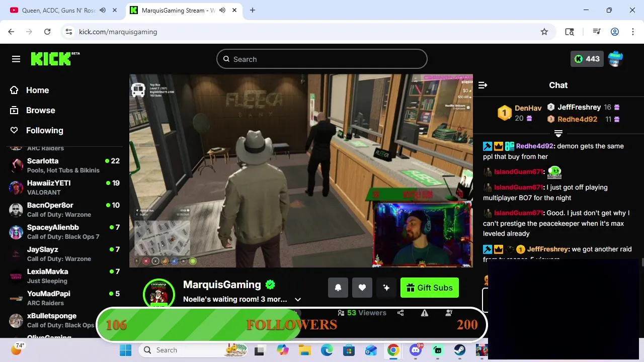Viewport: 644px width, 362px height.
Task: Open HawaiizYETI channel in sidebar
Action: tap(64, 188)
